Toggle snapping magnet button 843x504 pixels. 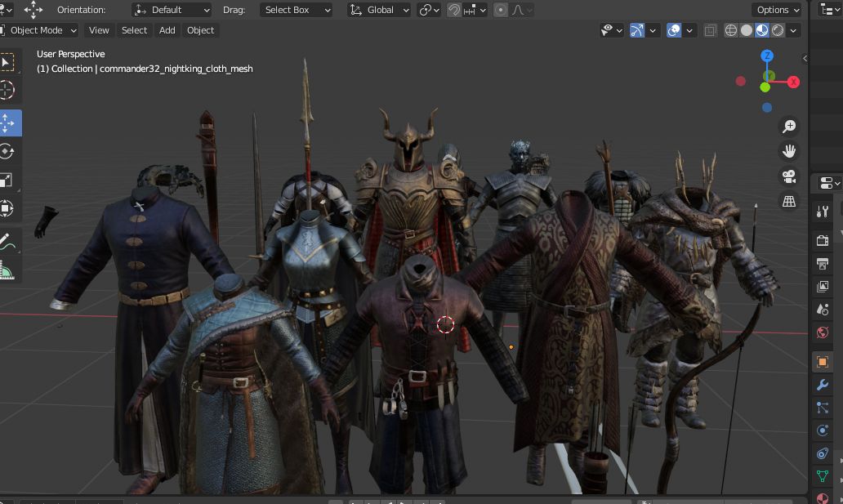pyautogui.click(x=453, y=11)
